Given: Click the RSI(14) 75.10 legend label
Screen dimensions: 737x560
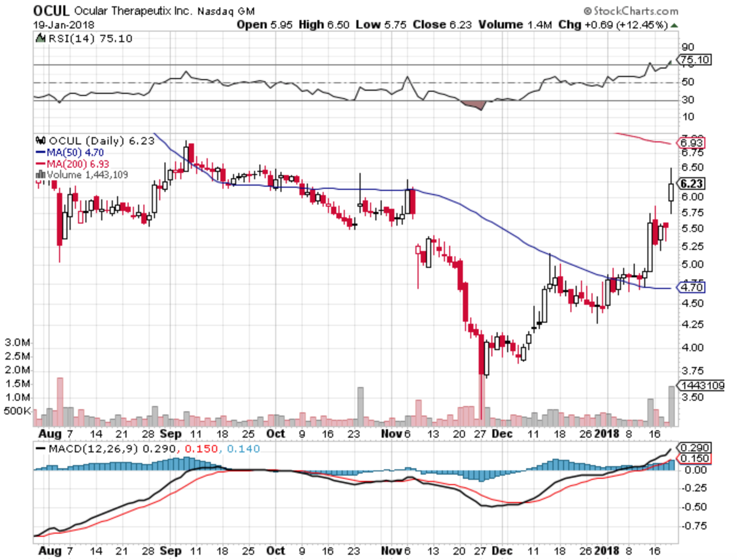Looking at the screenshot, I should click(90, 38).
